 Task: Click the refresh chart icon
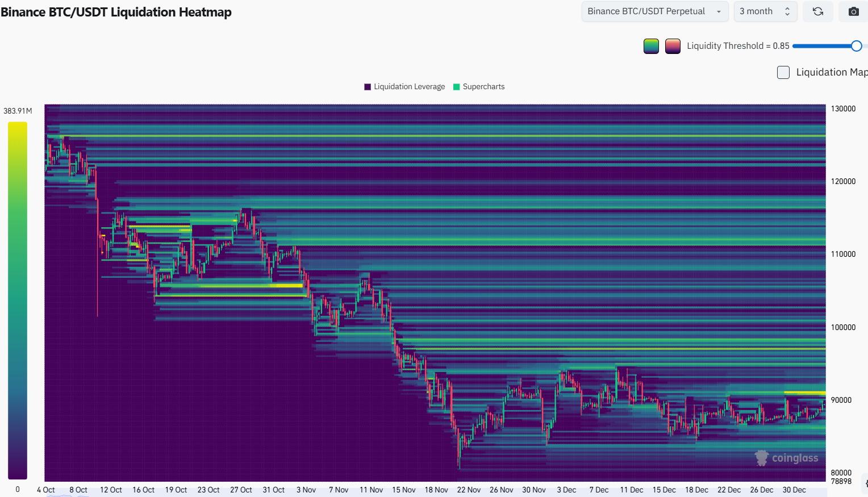click(x=817, y=11)
